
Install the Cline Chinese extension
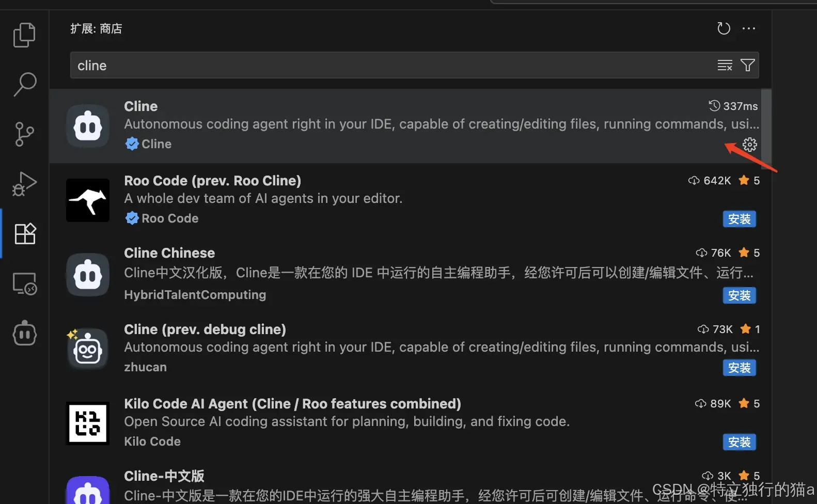739,295
